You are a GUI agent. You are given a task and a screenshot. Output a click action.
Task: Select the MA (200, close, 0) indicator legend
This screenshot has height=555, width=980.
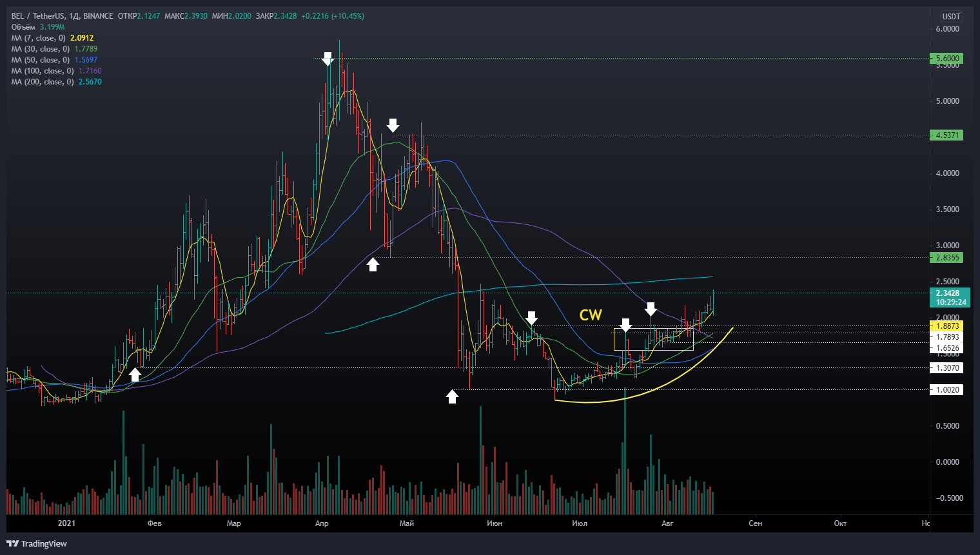pyautogui.click(x=56, y=82)
